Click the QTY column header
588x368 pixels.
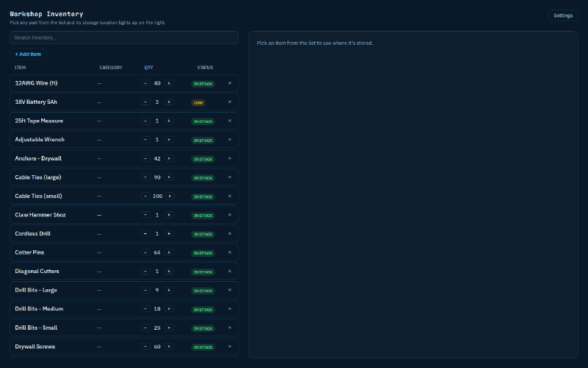point(149,68)
